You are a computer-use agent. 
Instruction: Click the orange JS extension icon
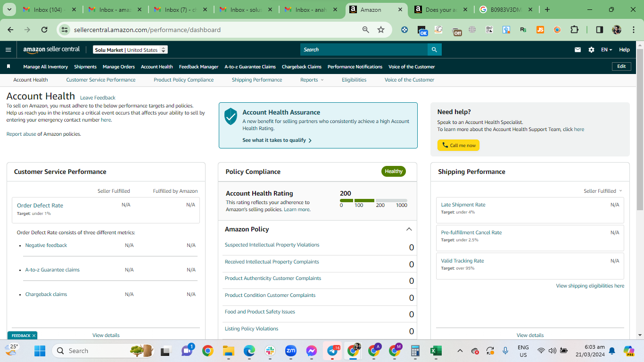[x=540, y=30]
